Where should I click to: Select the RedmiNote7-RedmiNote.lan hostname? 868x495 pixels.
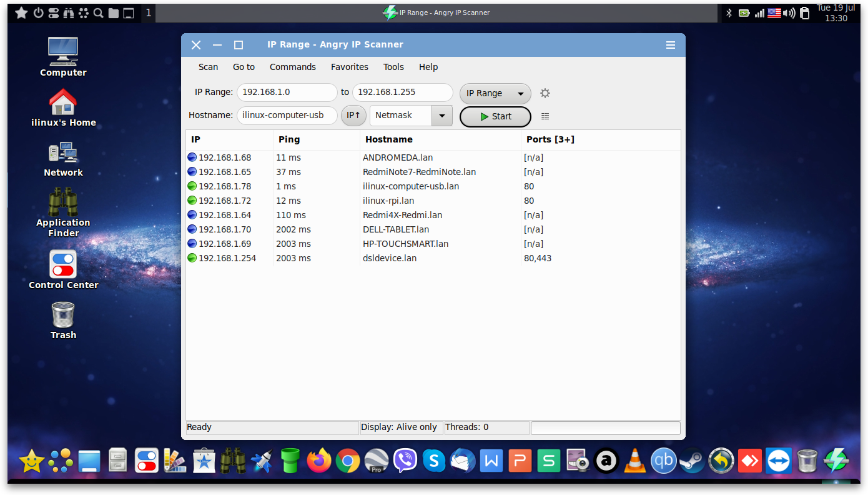click(x=420, y=172)
